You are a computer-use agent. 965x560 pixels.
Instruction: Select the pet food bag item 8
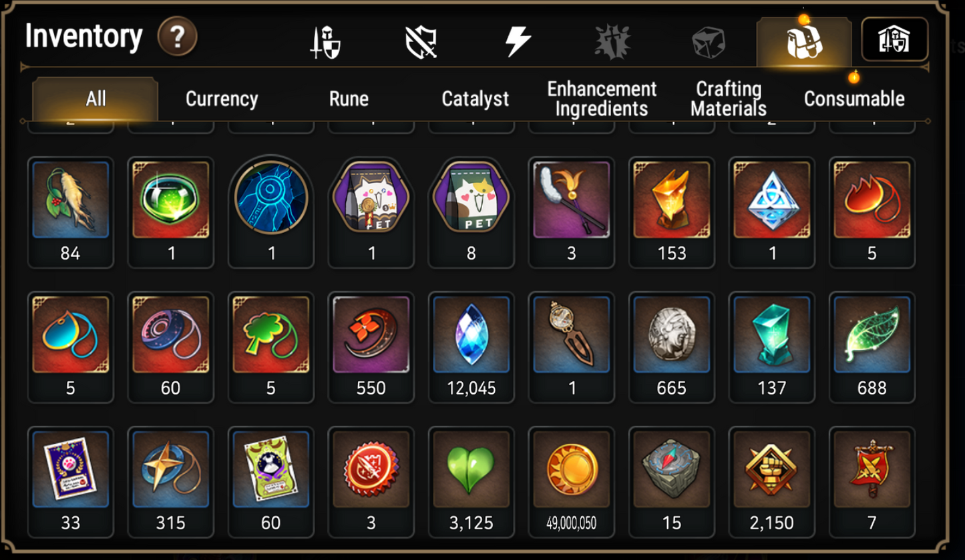coord(471,212)
